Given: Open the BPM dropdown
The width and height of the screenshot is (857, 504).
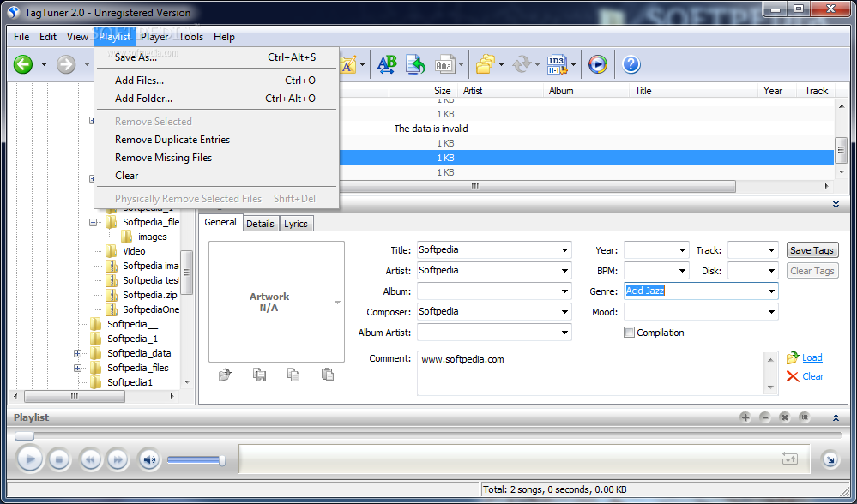Looking at the screenshot, I should tap(682, 271).
